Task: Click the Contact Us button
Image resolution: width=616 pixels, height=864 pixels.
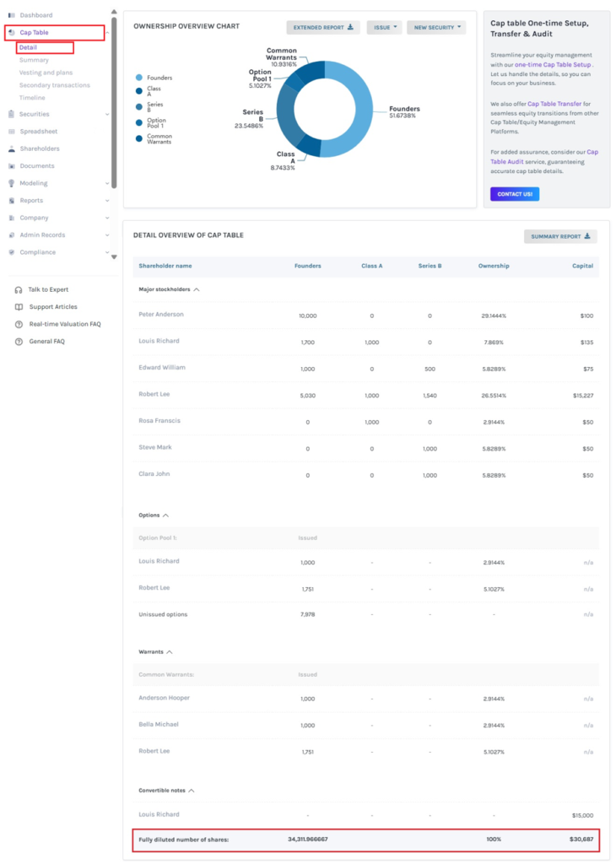Action: [x=515, y=194]
